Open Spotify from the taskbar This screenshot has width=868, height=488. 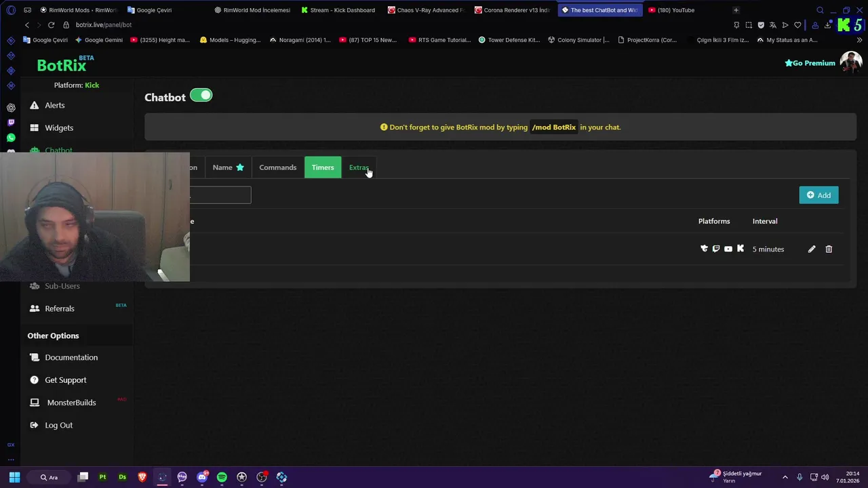[x=222, y=477]
